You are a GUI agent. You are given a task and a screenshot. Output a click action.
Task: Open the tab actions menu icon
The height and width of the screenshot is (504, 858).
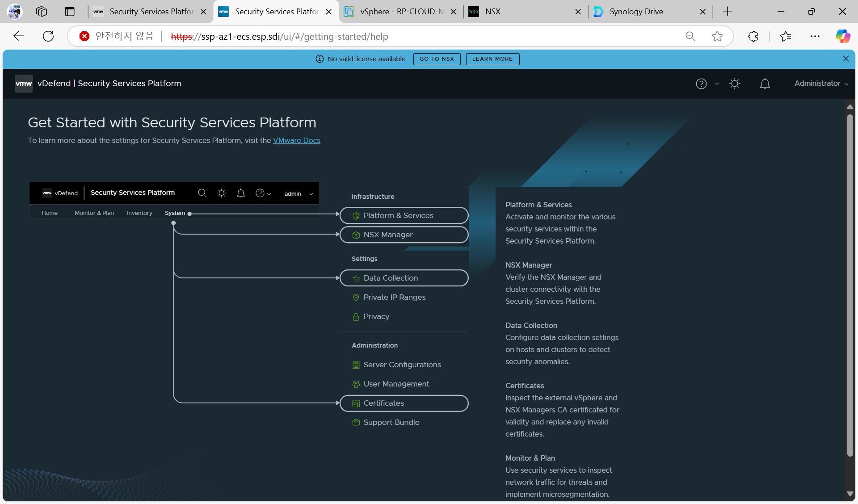pos(70,12)
